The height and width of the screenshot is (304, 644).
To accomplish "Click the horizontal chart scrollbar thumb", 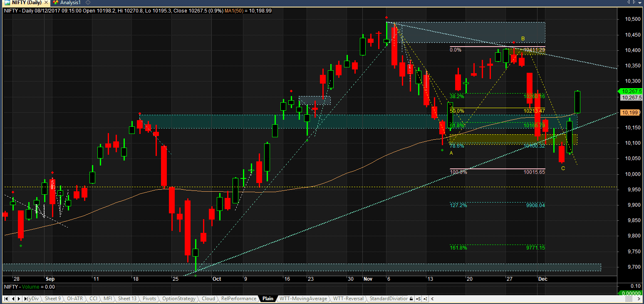I will point(629,299).
